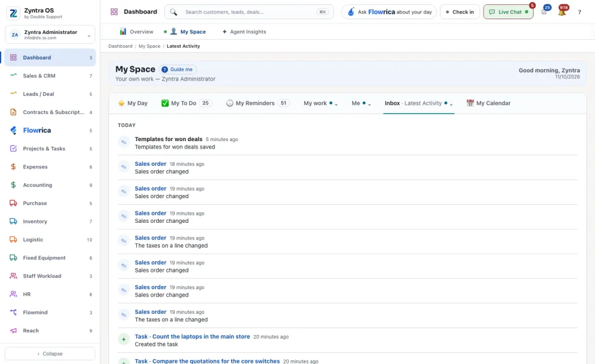This screenshot has width=595, height=364.
Task: Open Expenses sidebar icon
Action: (x=13, y=167)
